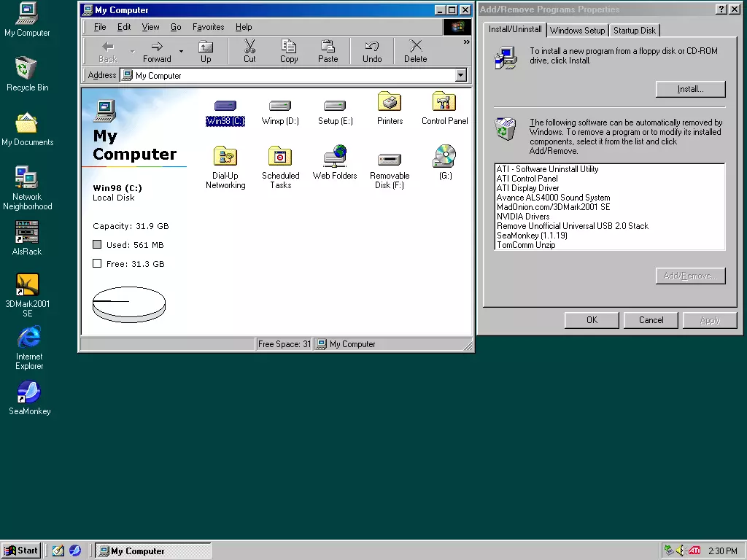
Task: Show more toolbar buttons via chevron
Action: click(466, 42)
